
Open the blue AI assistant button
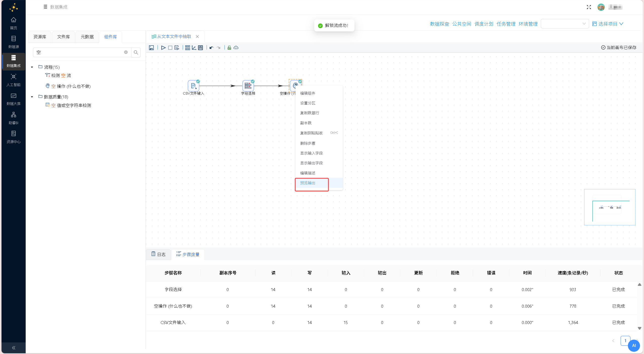[634, 345]
